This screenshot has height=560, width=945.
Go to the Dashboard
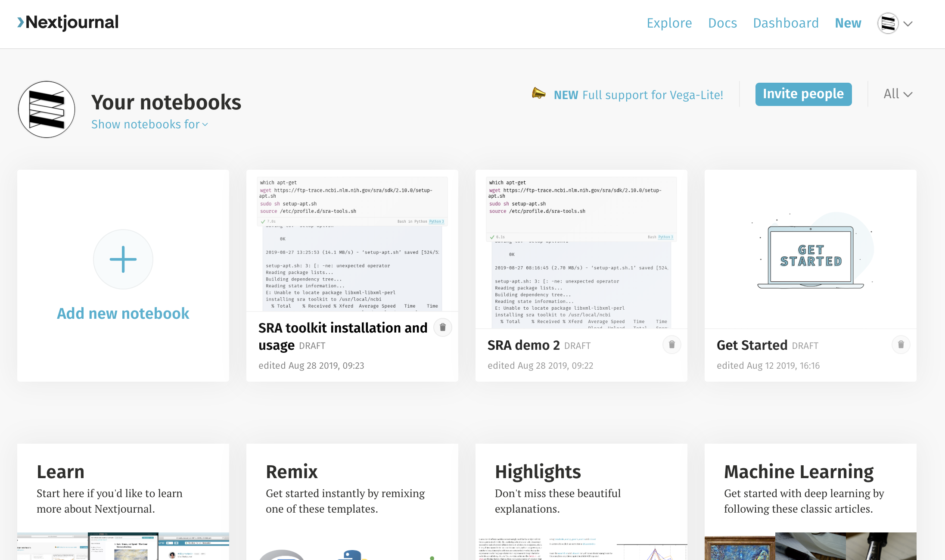point(786,23)
